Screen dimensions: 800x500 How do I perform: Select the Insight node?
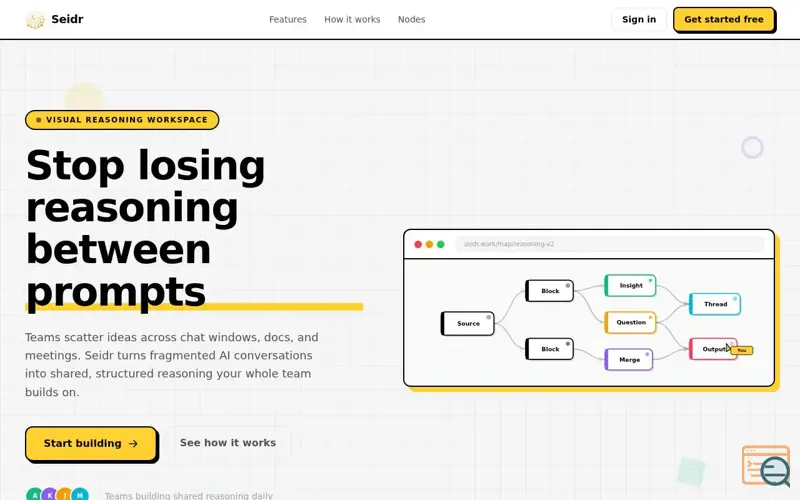click(x=630, y=286)
